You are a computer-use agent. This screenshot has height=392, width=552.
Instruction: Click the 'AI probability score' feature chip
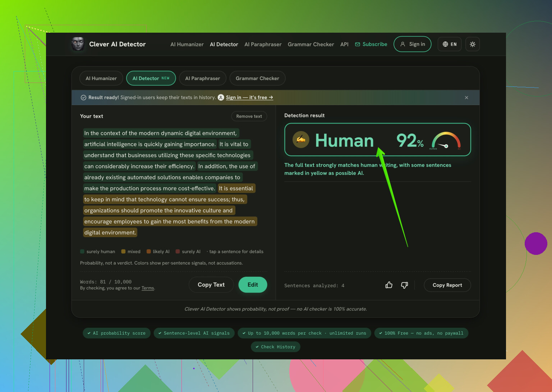116,333
